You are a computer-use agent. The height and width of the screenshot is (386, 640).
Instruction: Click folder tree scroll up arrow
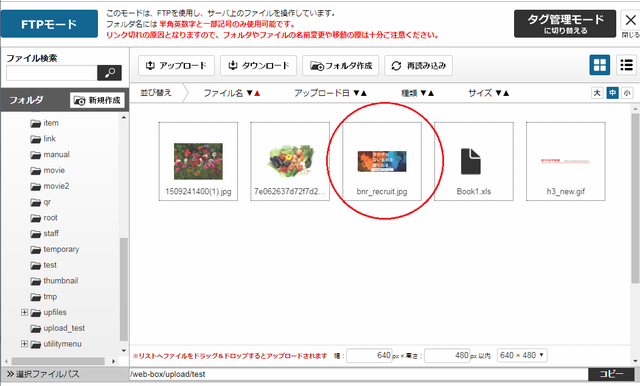(124, 118)
